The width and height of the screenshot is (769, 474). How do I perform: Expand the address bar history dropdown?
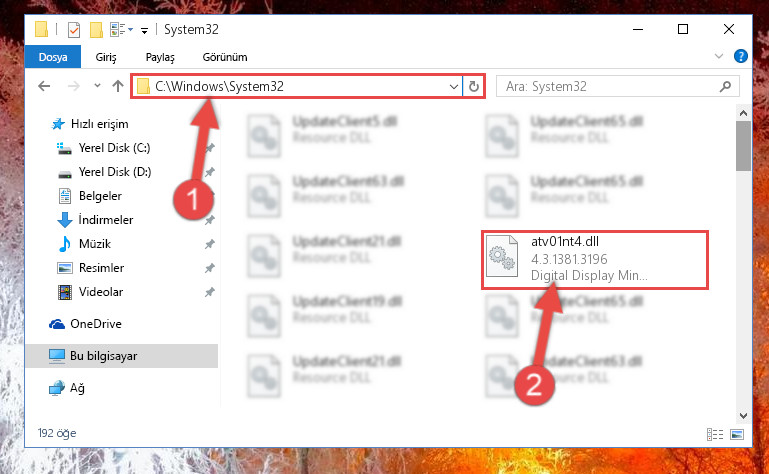[x=454, y=87]
